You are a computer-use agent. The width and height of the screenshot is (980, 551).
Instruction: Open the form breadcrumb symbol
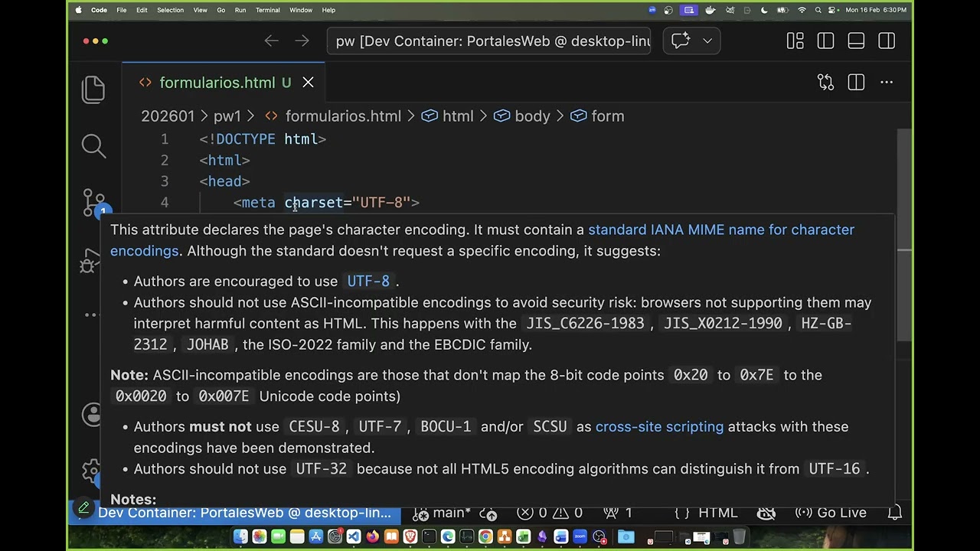598,116
